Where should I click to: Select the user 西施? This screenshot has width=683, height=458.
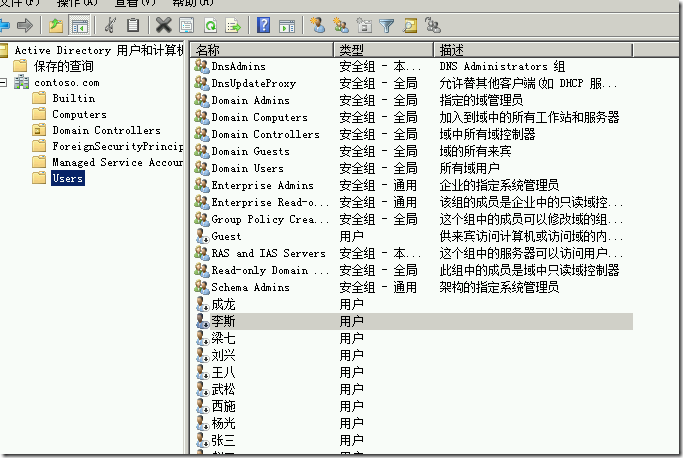point(413,406)
